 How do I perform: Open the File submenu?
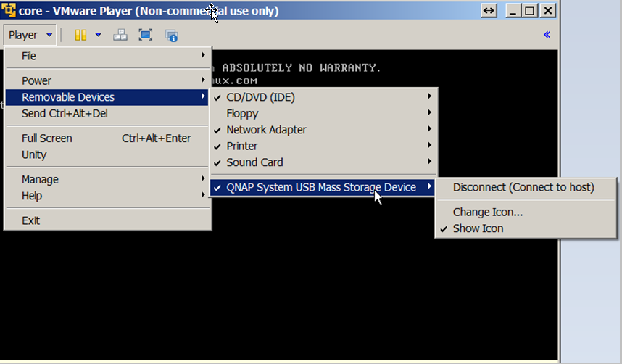click(x=107, y=56)
